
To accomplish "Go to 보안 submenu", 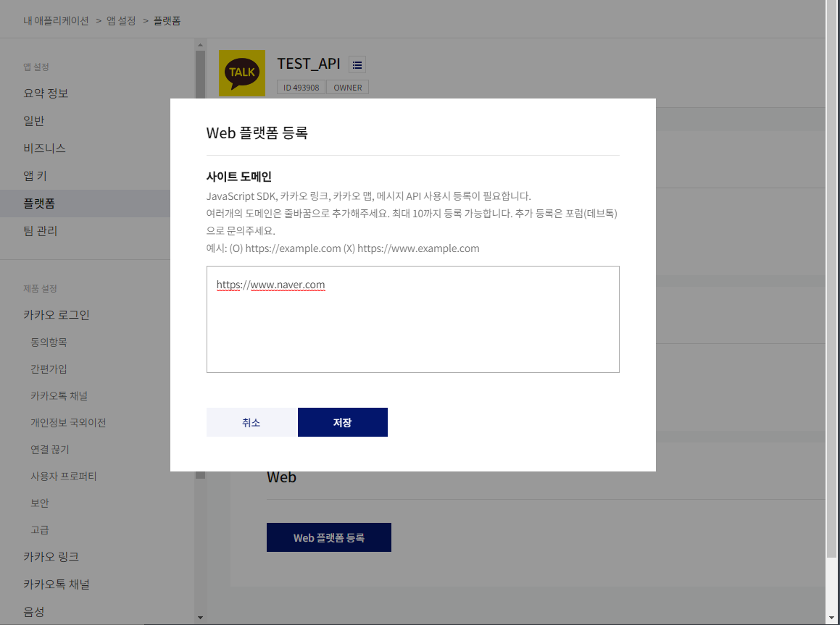I will [40, 503].
